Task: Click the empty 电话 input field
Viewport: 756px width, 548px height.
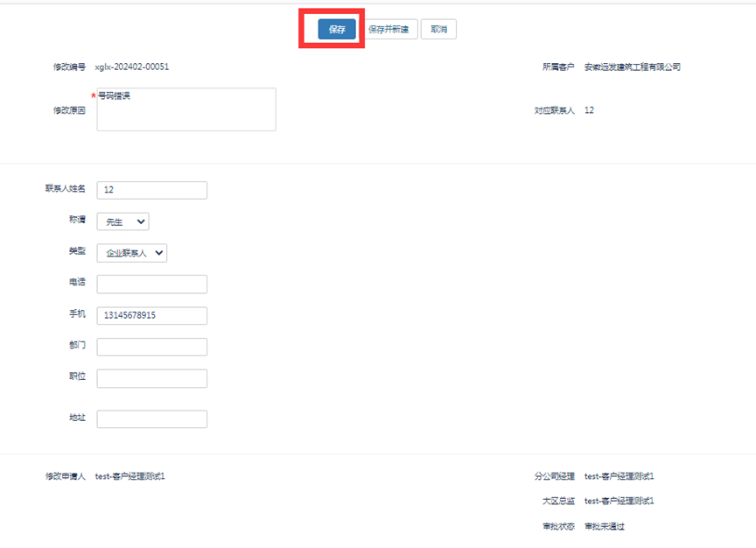Action: click(x=151, y=284)
